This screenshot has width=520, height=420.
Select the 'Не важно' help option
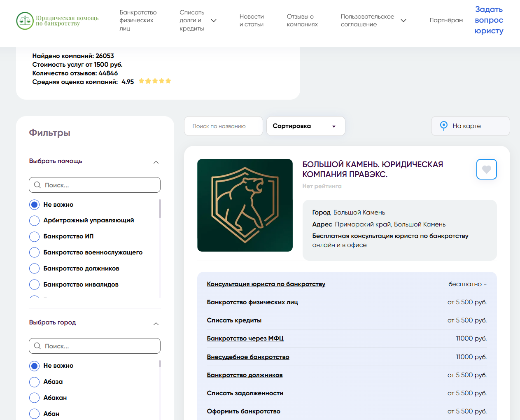click(35, 205)
